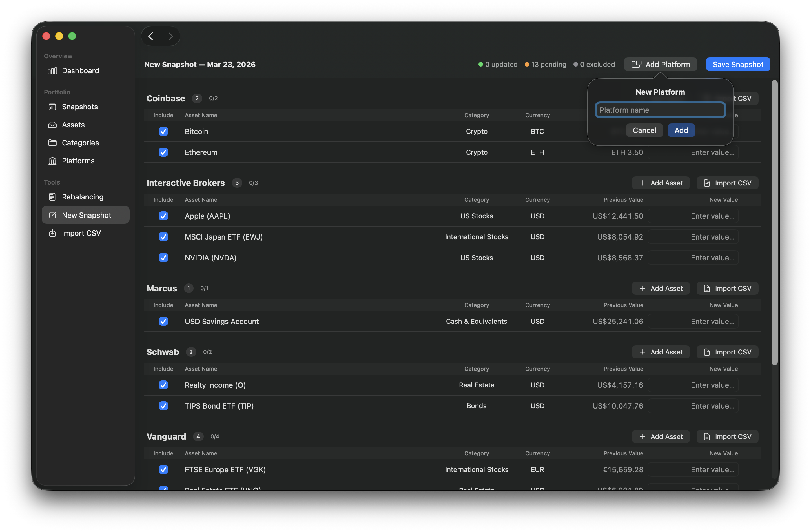
Task: Open Dashboard from the sidebar
Action: click(x=86, y=71)
